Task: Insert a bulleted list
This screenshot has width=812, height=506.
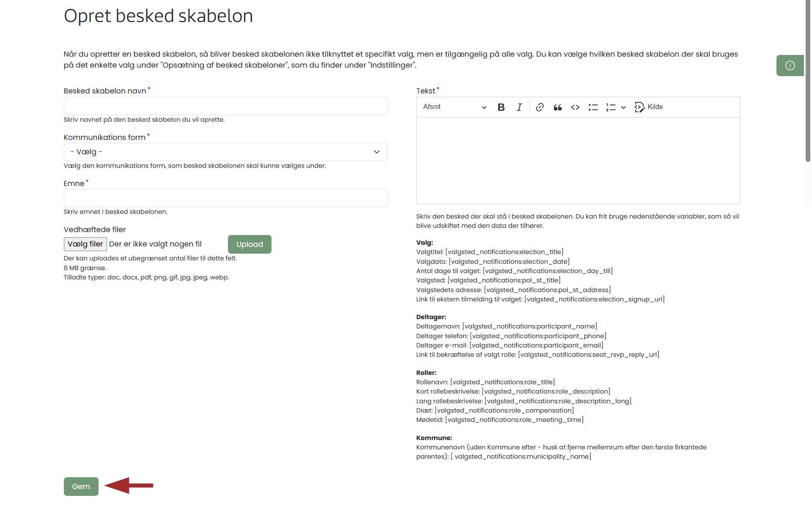Action: coord(593,107)
